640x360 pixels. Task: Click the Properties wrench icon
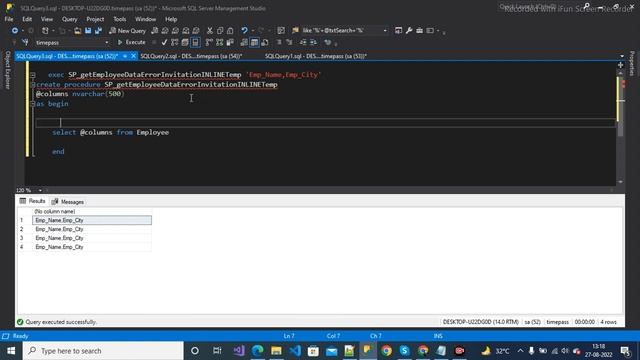pyautogui.click(x=409, y=31)
